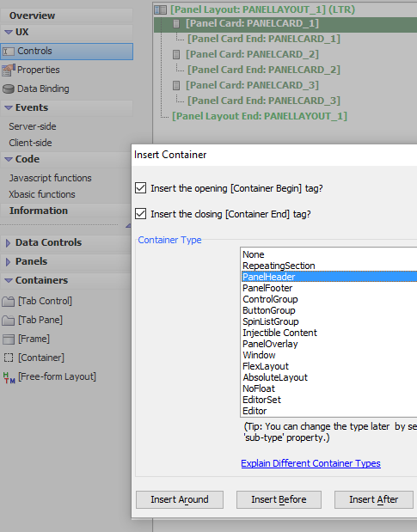Image resolution: width=417 pixels, height=532 pixels.
Task: Click the Data Binding database icon
Action: [x=8, y=89]
